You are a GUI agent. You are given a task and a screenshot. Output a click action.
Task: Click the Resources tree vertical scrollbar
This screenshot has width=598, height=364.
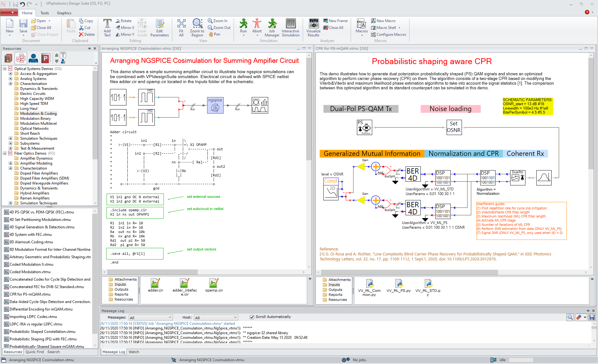click(95, 115)
